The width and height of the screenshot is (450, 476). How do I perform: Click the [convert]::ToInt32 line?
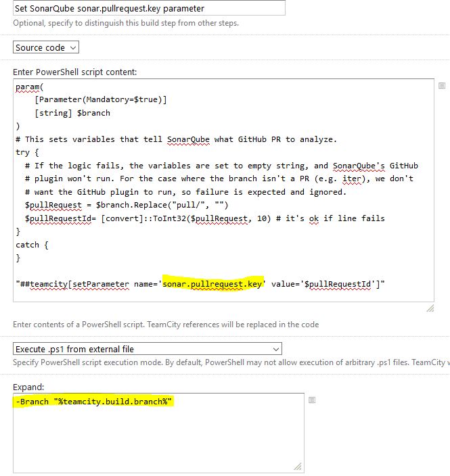click(x=205, y=218)
